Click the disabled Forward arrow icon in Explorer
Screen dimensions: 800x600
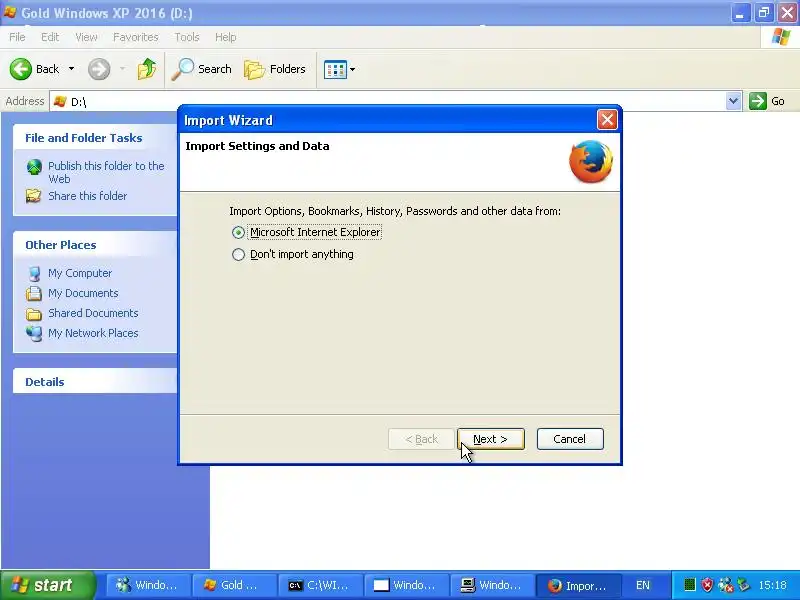[x=99, y=69]
